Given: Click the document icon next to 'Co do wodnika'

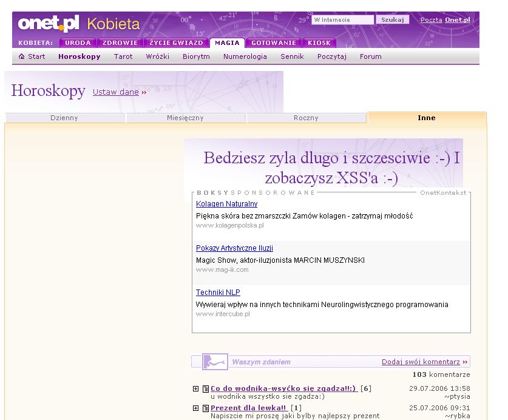Looking at the screenshot, I should 206,389.
